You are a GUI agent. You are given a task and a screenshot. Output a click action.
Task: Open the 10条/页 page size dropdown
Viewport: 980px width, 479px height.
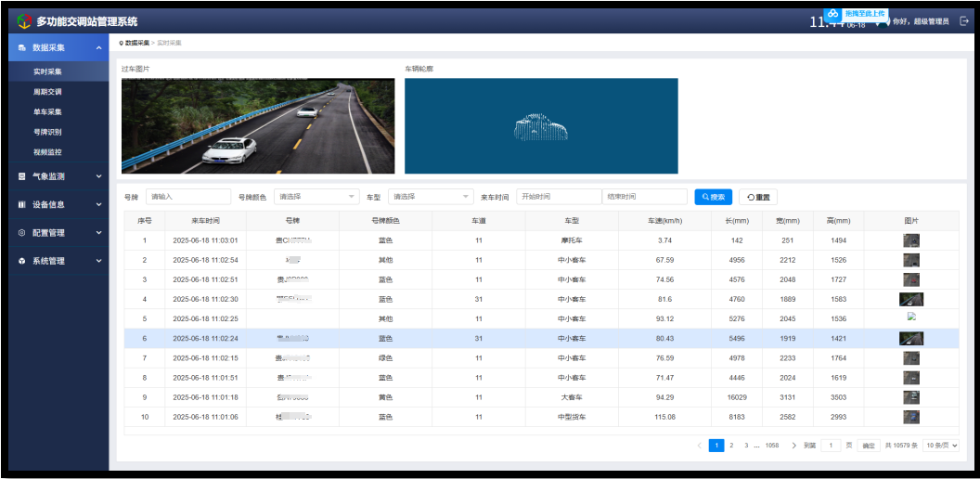(x=941, y=446)
